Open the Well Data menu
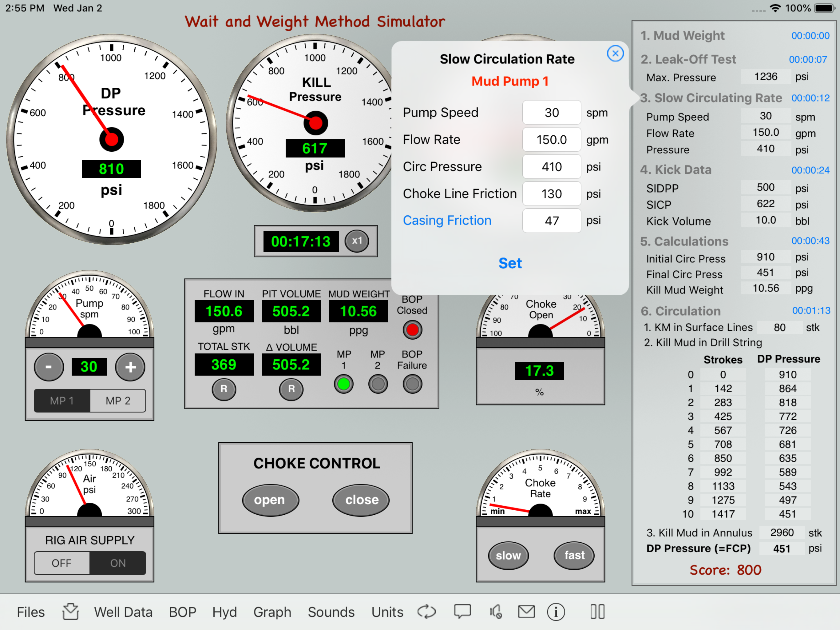Screen dimensions: 840x630 pyautogui.click(x=123, y=612)
